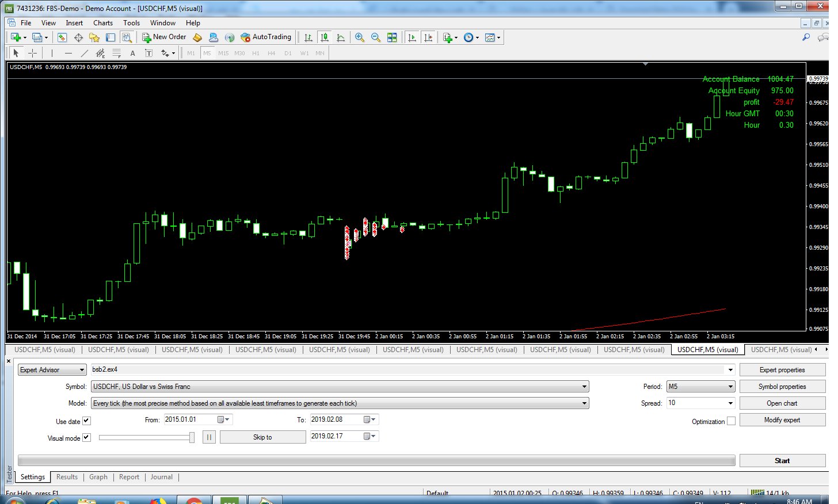Expand the Symbol dropdown list
The image size is (838, 504).
(584, 387)
